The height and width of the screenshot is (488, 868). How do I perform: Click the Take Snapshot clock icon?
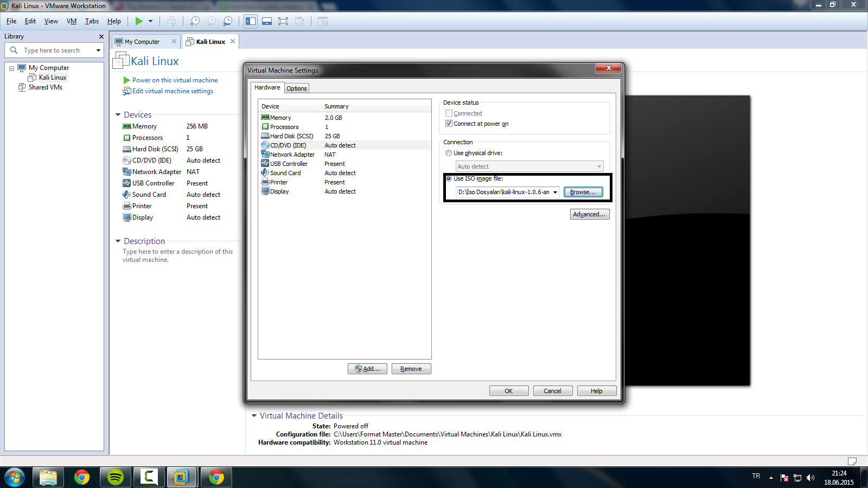tap(195, 21)
